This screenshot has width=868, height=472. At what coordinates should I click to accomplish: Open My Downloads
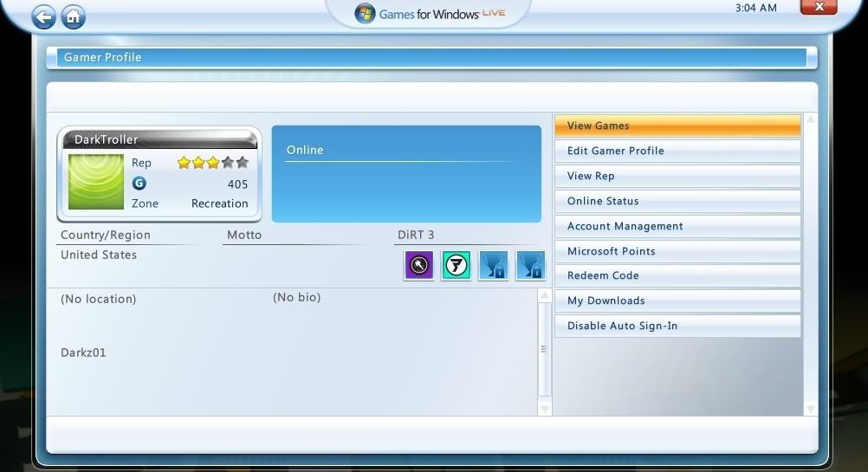point(677,301)
